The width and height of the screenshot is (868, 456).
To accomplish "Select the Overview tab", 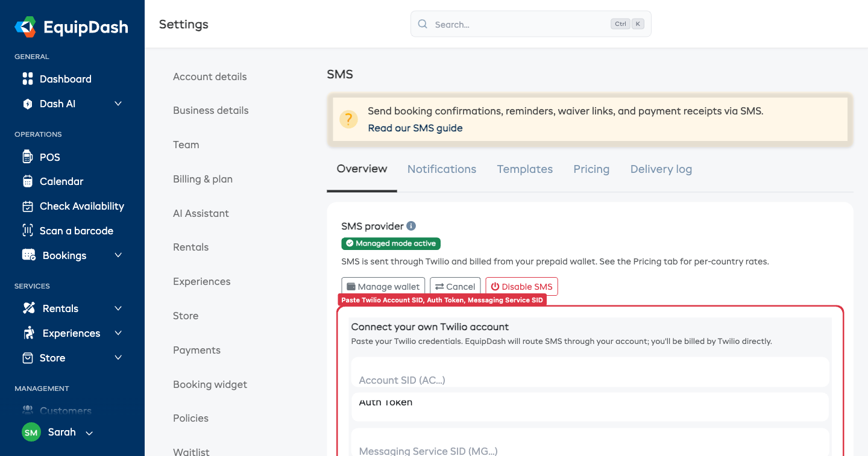I will [x=362, y=169].
